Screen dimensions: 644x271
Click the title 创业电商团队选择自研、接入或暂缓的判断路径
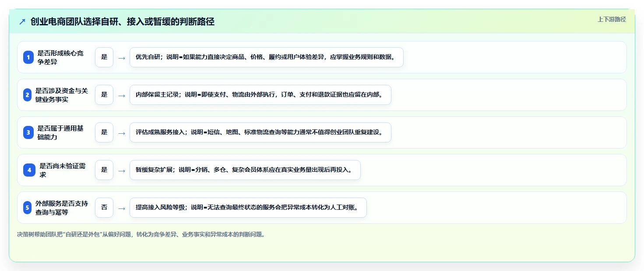coord(123,21)
